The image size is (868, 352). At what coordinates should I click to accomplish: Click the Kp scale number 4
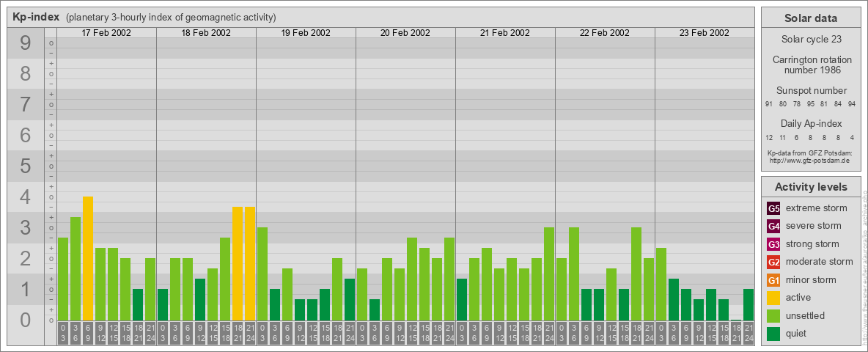tap(25, 197)
